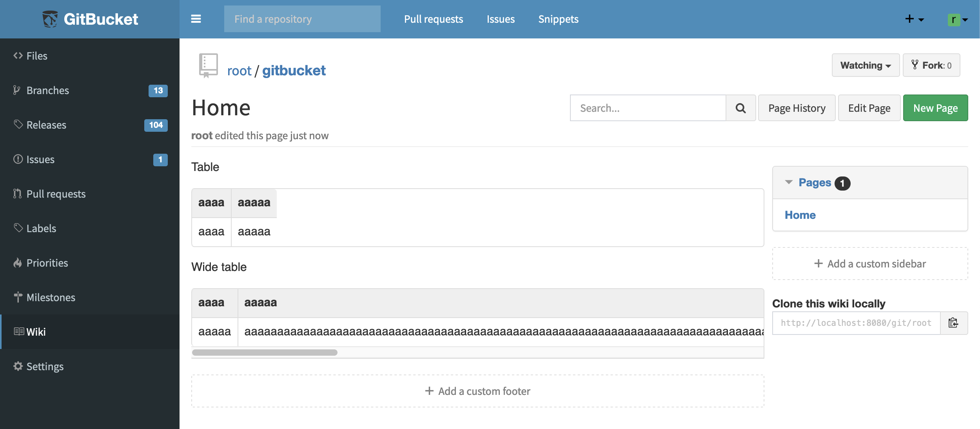Click the Branches sidebar icon
Image resolution: width=980 pixels, height=429 pixels.
click(16, 89)
